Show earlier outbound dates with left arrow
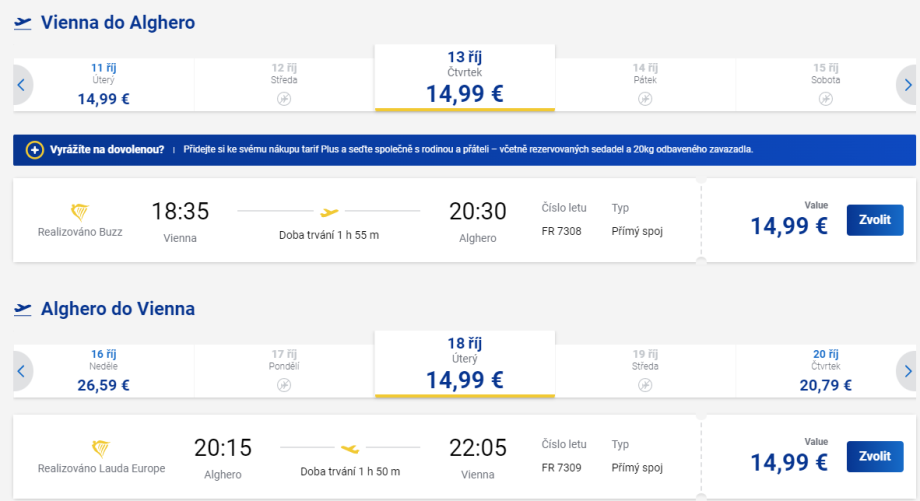This screenshot has height=501, width=920. point(20,85)
